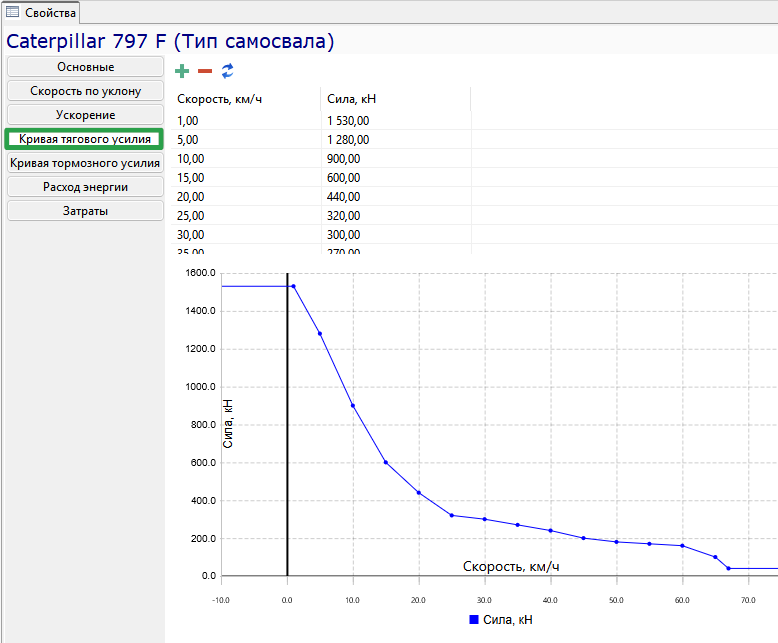This screenshot has height=643, width=778.
Task: Click the Сила, кН column header
Action: click(x=396, y=99)
